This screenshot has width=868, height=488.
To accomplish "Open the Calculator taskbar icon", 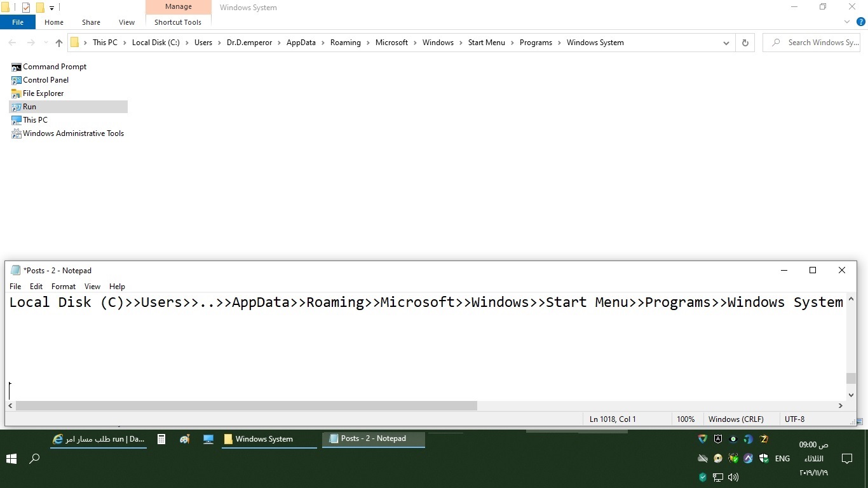I will pos(161,439).
